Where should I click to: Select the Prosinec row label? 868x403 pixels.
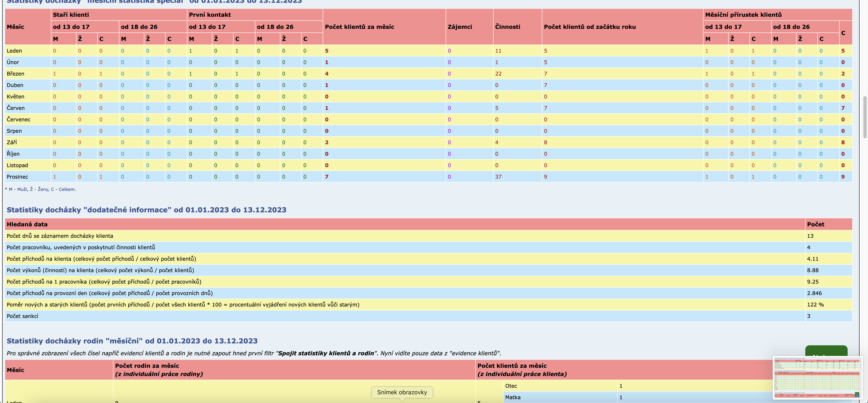pyautogui.click(x=18, y=177)
